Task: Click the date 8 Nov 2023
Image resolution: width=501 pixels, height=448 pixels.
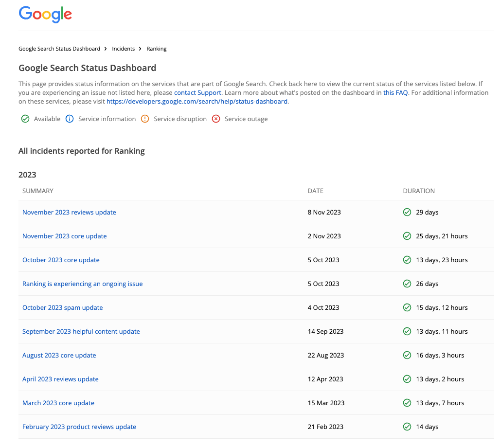Action: coord(324,212)
